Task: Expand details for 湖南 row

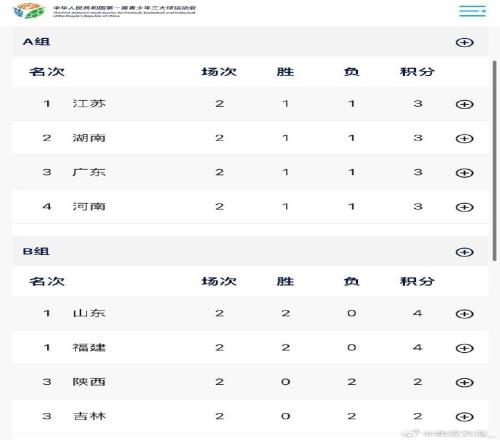Action: pyautogui.click(x=465, y=138)
